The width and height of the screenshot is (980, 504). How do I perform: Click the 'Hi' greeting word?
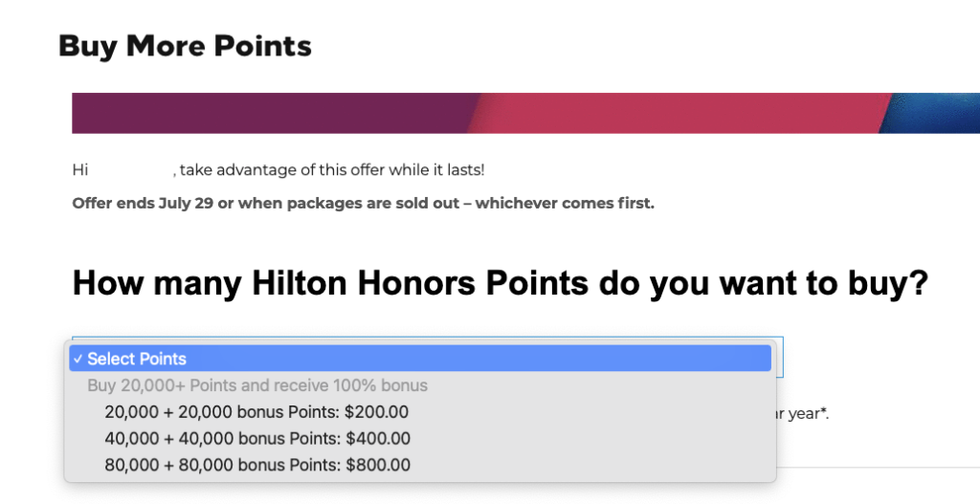80,170
